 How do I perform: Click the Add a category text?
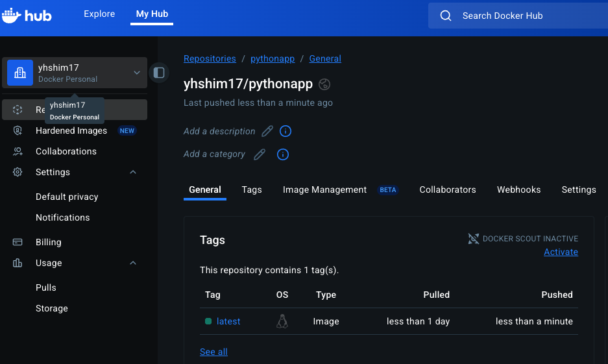[x=214, y=154]
